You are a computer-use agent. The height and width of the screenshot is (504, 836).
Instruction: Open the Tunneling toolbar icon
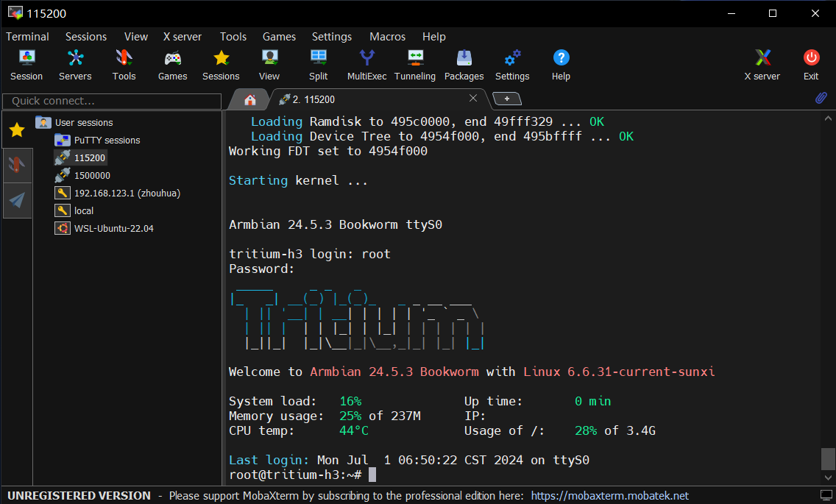[x=415, y=65]
